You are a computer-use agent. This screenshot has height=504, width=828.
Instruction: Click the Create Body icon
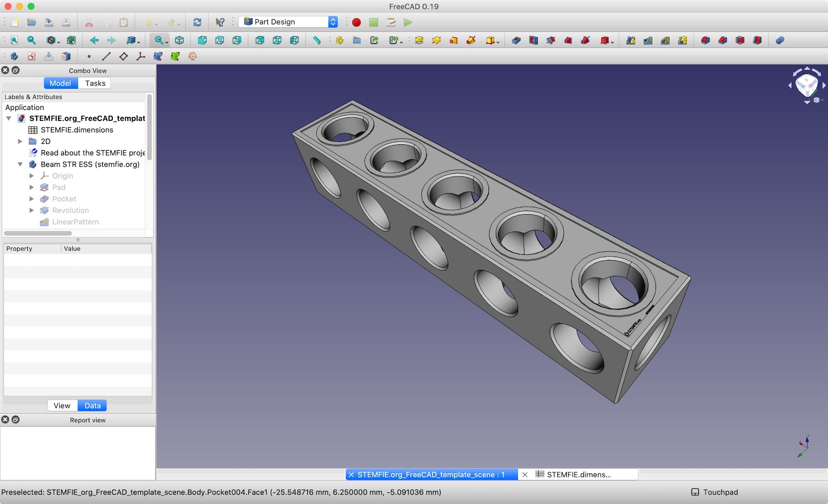[x=14, y=56]
